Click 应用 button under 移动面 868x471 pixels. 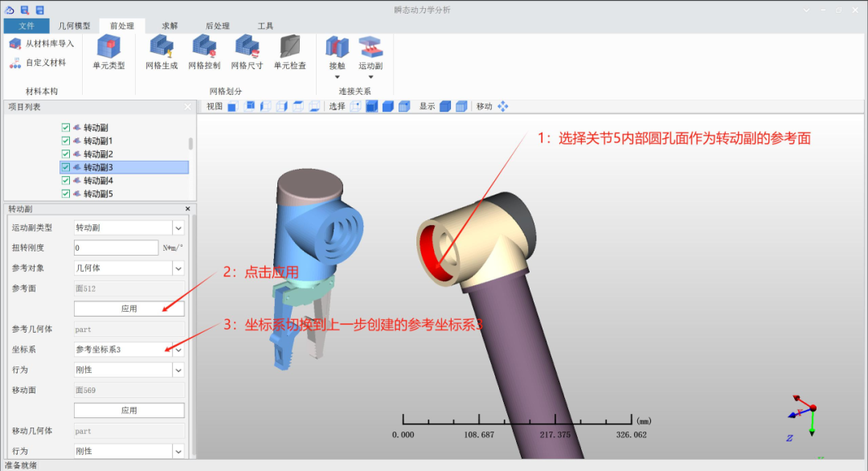[x=129, y=411]
